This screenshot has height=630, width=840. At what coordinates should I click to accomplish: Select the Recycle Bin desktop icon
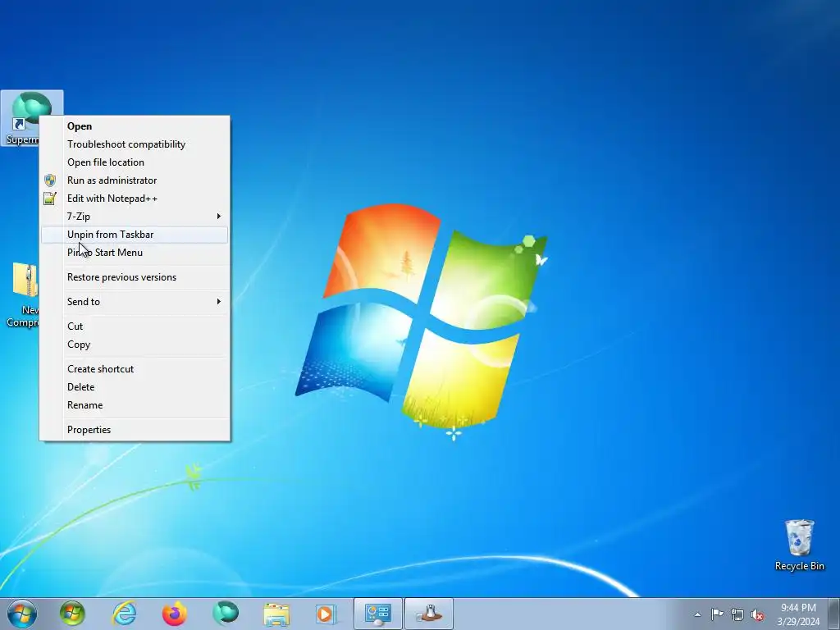[799, 545]
